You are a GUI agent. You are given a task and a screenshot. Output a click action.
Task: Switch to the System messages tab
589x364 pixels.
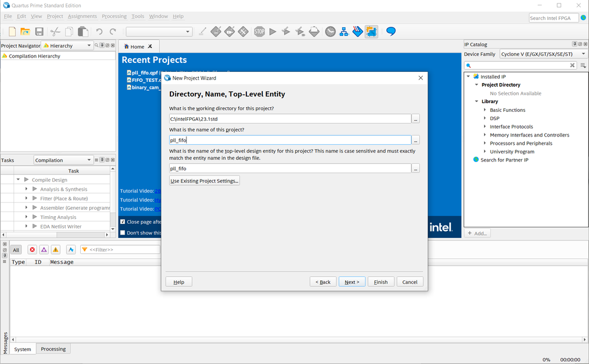click(22, 349)
